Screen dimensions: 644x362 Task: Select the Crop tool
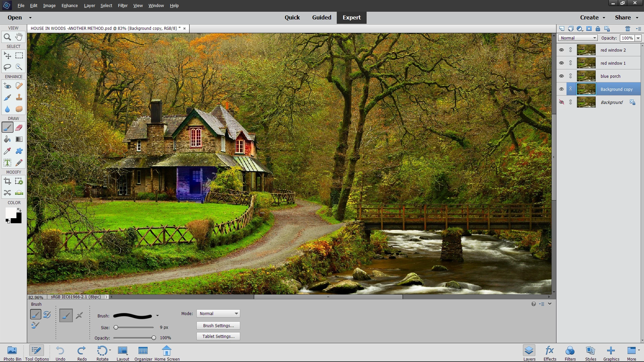click(7, 181)
